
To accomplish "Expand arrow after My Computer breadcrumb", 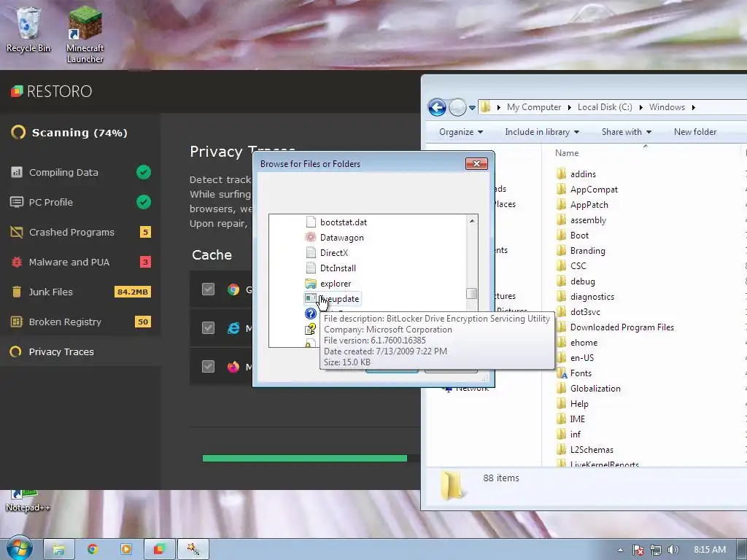I will (569, 108).
